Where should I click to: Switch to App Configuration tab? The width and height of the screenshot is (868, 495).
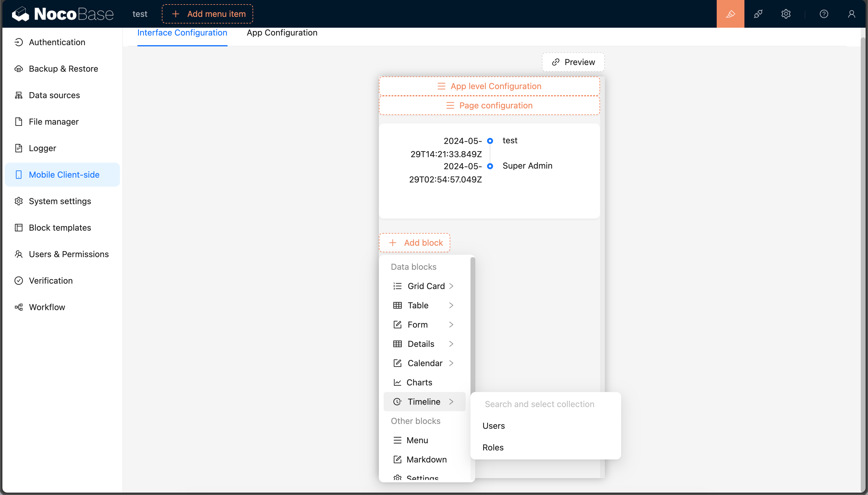tap(282, 33)
